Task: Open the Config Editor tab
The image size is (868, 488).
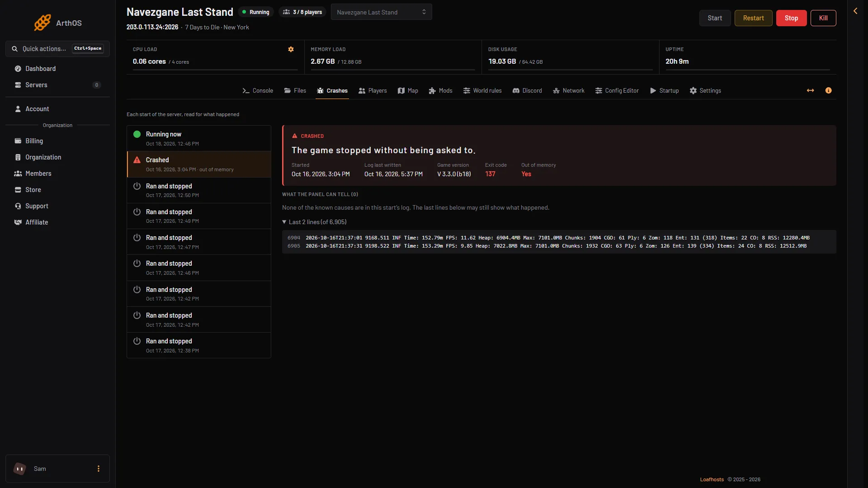Action: [617, 91]
